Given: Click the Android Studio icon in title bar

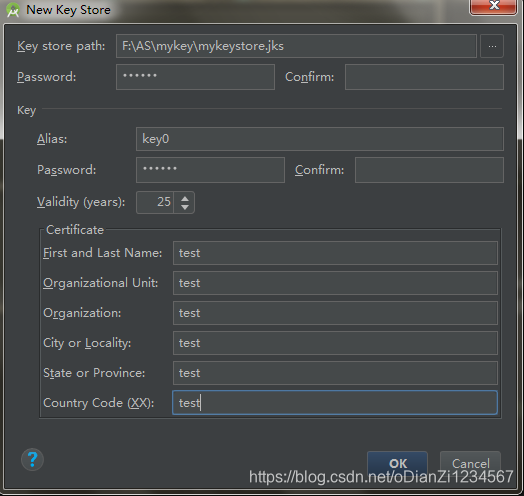Looking at the screenshot, I should coord(13,10).
